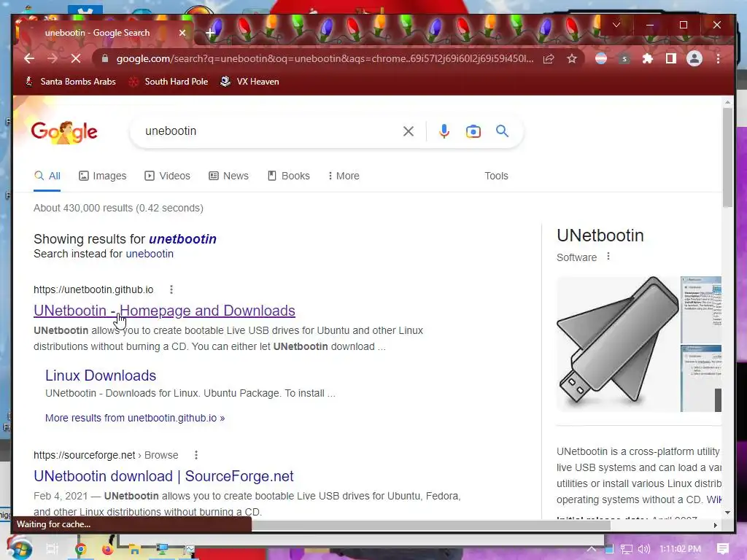Switch to the Videos tab
The image size is (747, 560).
click(x=167, y=176)
